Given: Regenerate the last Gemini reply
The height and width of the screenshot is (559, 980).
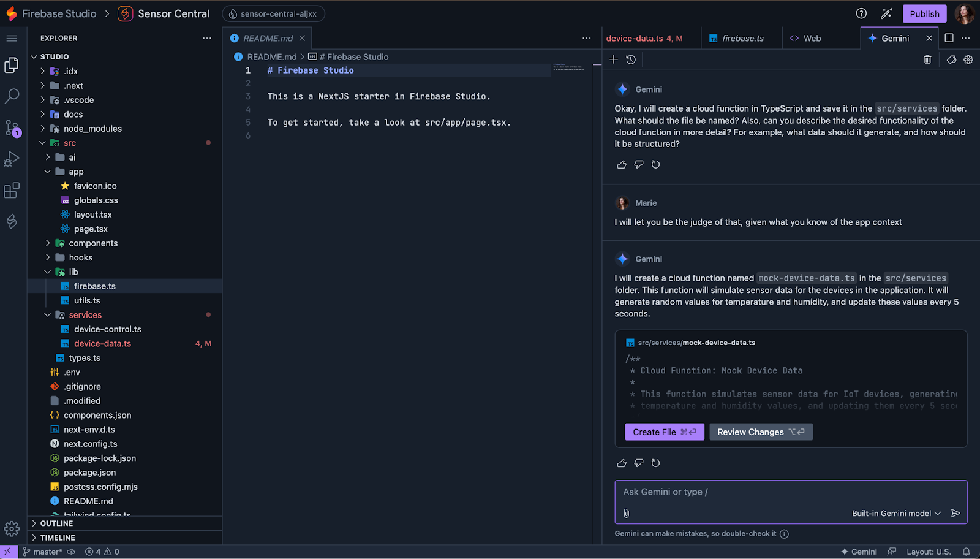Looking at the screenshot, I should [x=656, y=463].
